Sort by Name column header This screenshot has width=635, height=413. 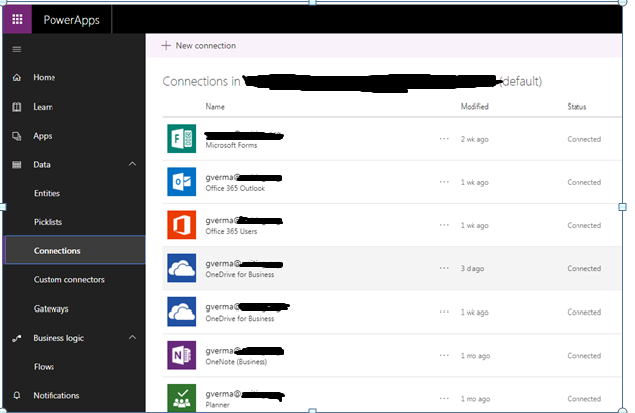click(x=215, y=106)
